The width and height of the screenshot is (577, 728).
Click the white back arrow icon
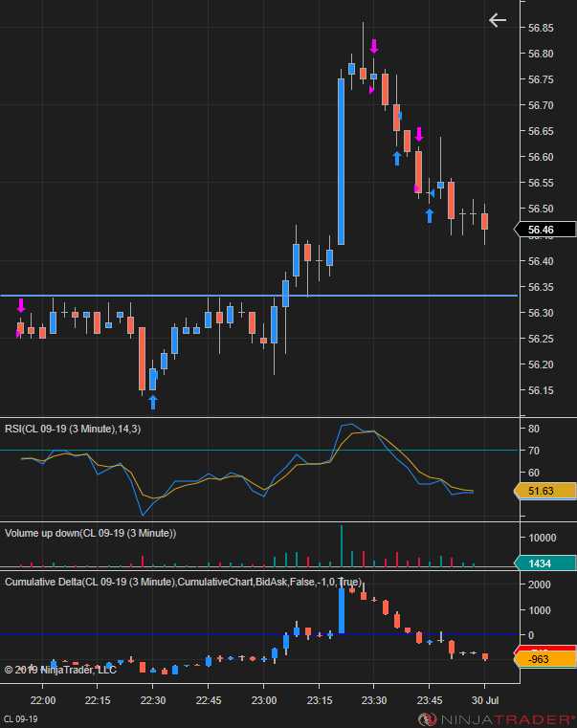pos(497,20)
